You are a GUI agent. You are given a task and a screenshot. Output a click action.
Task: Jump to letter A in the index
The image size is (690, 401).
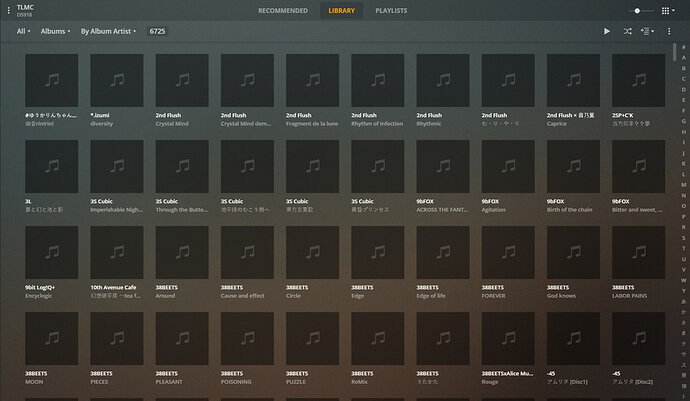683,58
